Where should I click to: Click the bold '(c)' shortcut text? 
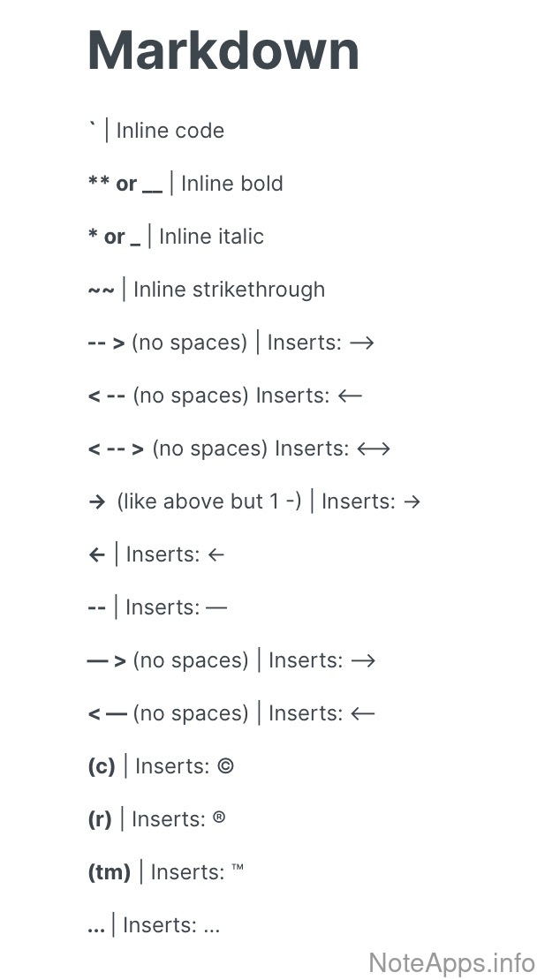[x=102, y=766]
